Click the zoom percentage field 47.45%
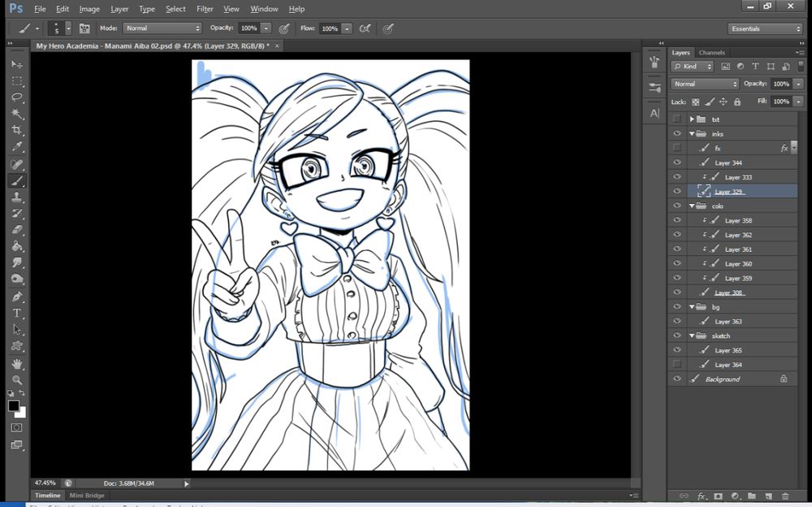This screenshot has height=507, width=812. [45, 483]
